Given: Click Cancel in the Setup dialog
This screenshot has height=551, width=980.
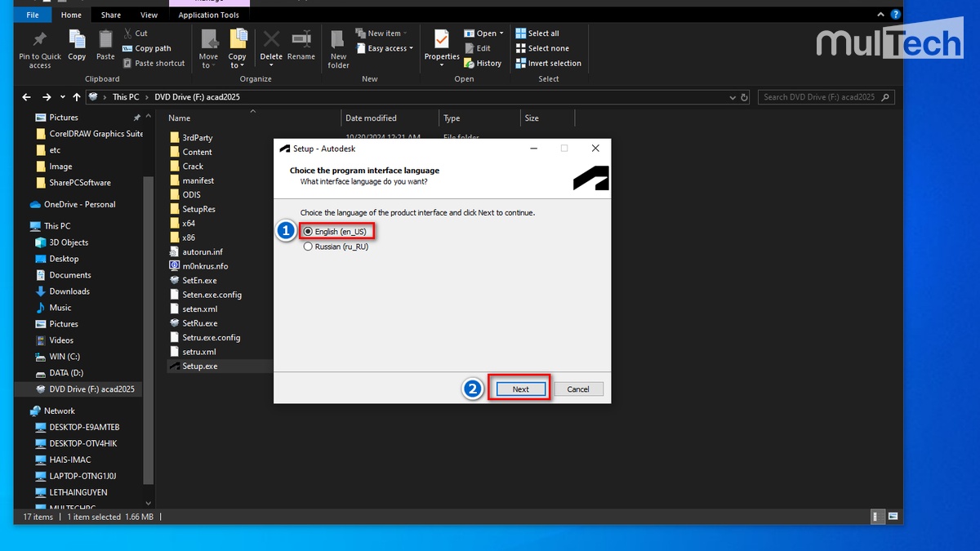Looking at the screenshot, I should point(578,389).
